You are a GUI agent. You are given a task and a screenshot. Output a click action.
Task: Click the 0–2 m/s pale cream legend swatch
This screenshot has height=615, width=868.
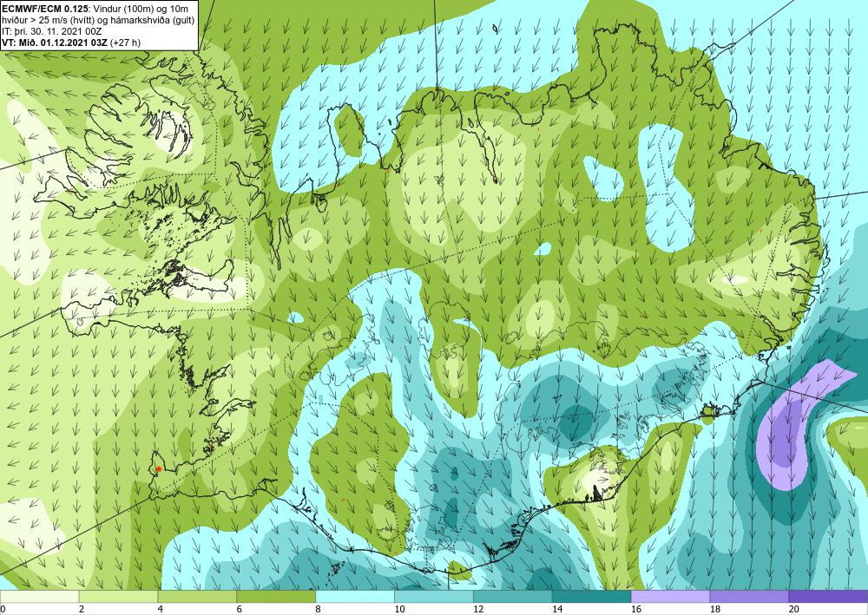point(39,596)
